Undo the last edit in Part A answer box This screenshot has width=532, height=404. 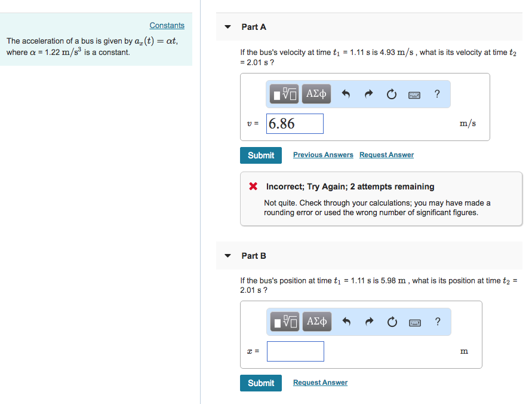[347, 94]
